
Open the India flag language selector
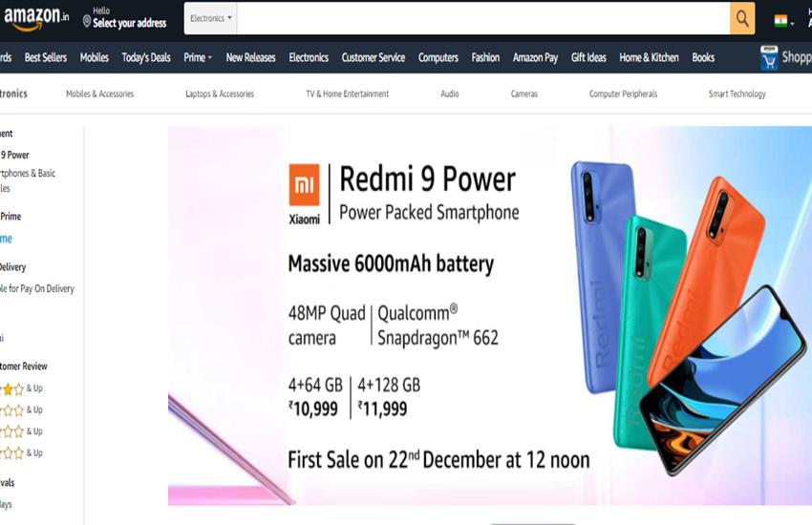coord(784,21)
